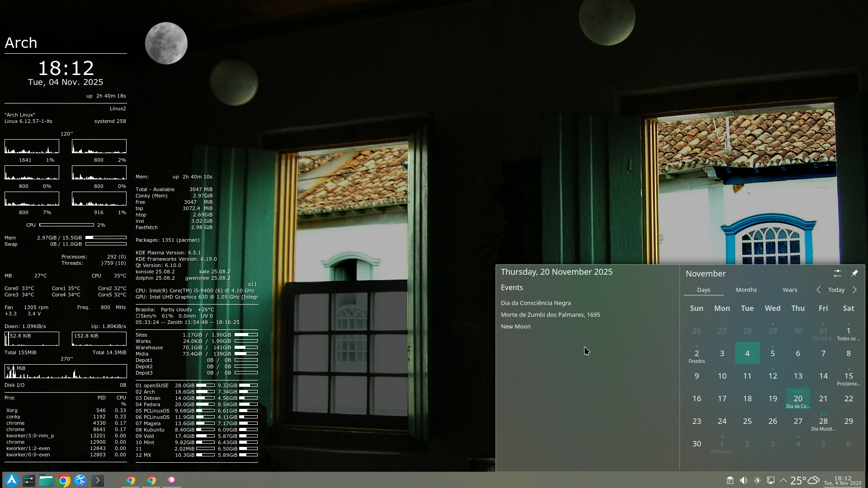Configure calendar with settings sliders icon

coord(838,273)
